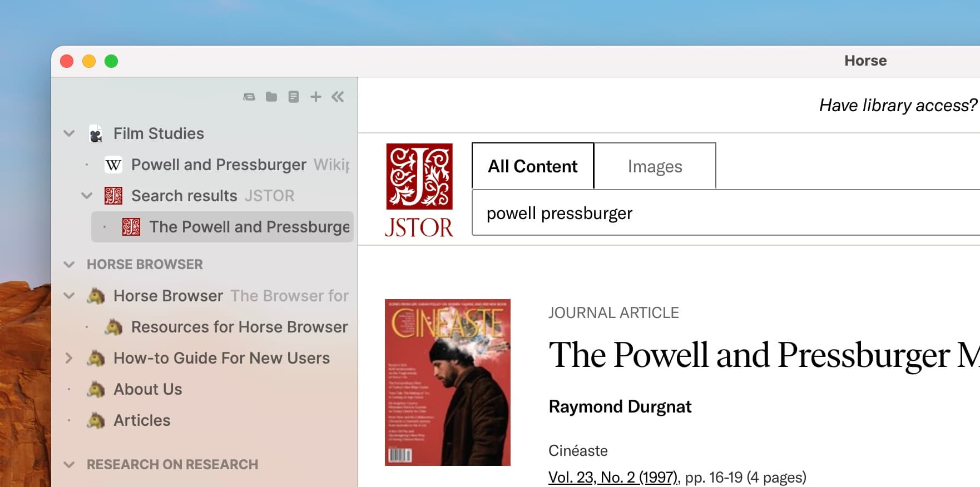The height and width of the screenshot is (487, 980).
Task: Click horse icon beside Horse Browser row
Action: coord(96,296)
